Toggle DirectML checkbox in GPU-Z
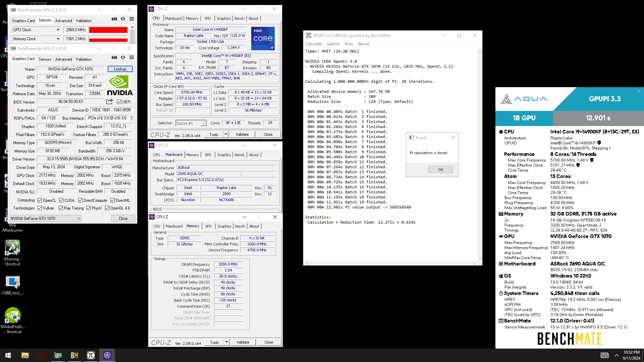 [x=112, y=200]
